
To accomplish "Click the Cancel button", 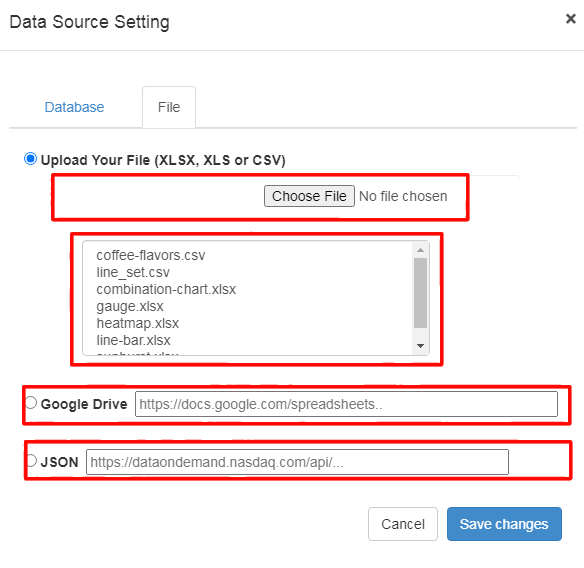I will point(403,524).
